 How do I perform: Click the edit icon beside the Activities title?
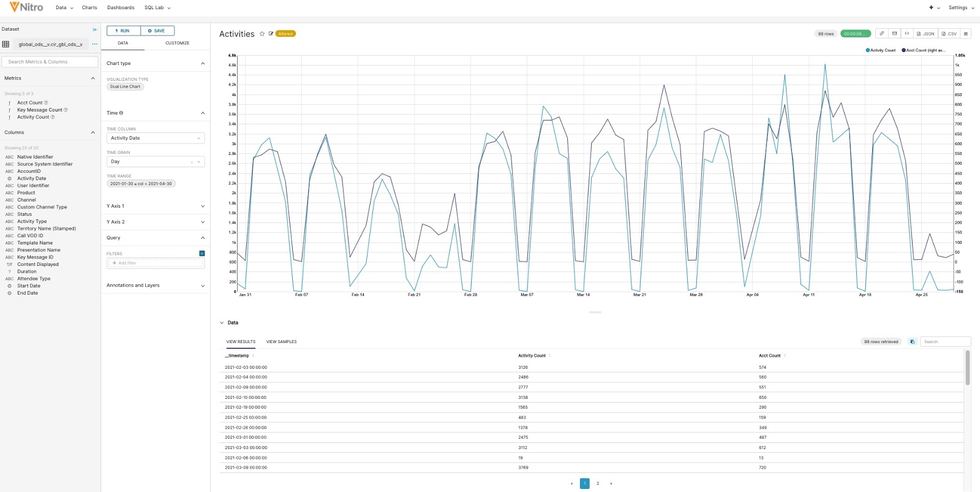(271, 34)
